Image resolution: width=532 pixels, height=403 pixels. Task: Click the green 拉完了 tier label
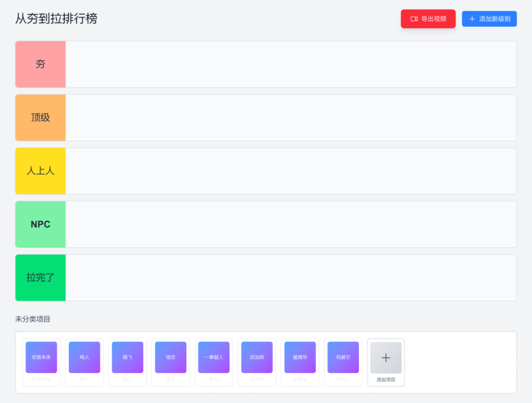tap(40, 277)
